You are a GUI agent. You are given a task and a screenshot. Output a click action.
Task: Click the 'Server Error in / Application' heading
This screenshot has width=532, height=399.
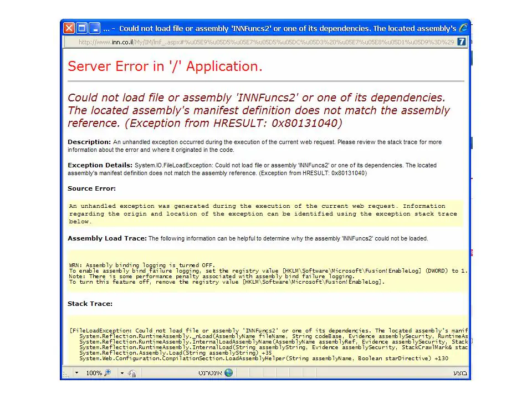click(165, 66)
